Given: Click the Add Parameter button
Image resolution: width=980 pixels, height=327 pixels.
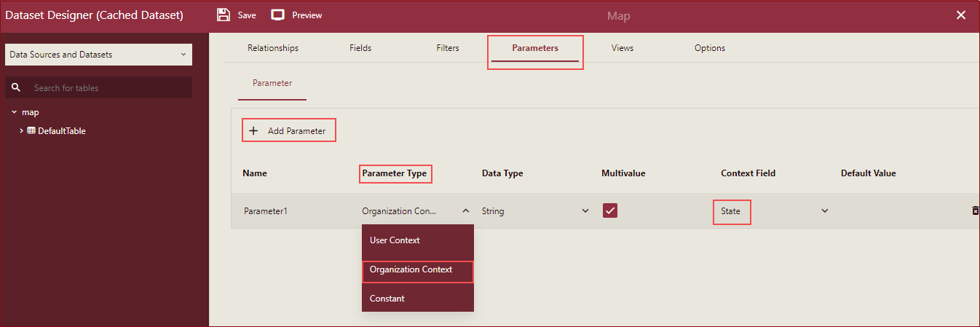Looking at the screenshot, I should coord(289,131).
